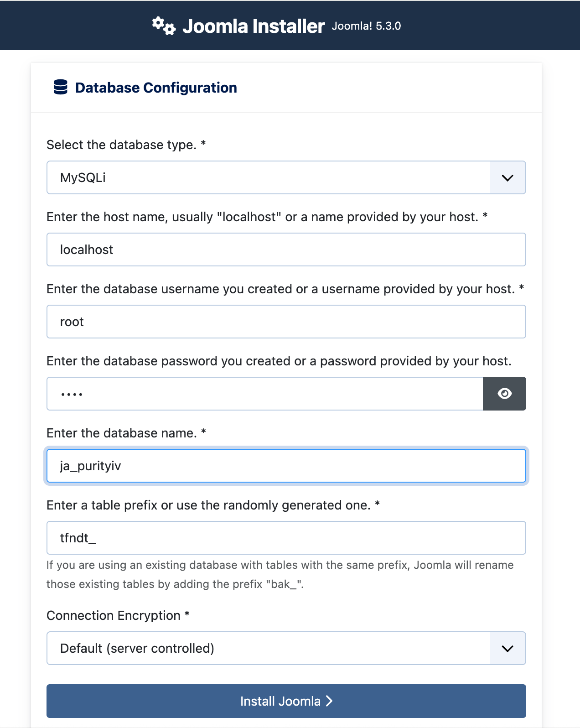Screen dimensions: 580x728
Task: Expand the Connection Encryption dropdown arrow
Action: 507,649
